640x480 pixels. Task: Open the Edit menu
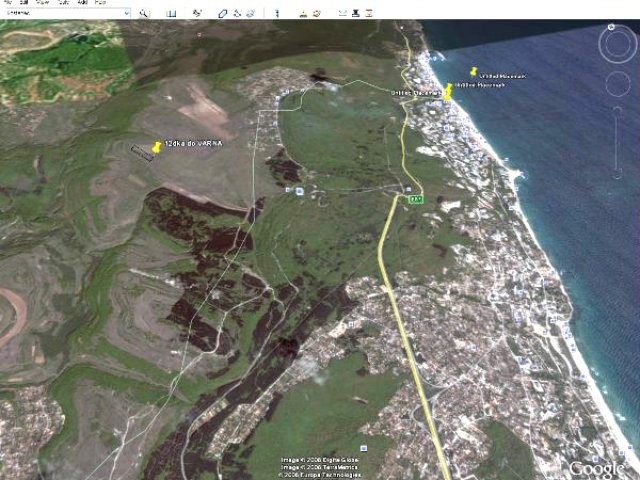(x=25, y=2)
